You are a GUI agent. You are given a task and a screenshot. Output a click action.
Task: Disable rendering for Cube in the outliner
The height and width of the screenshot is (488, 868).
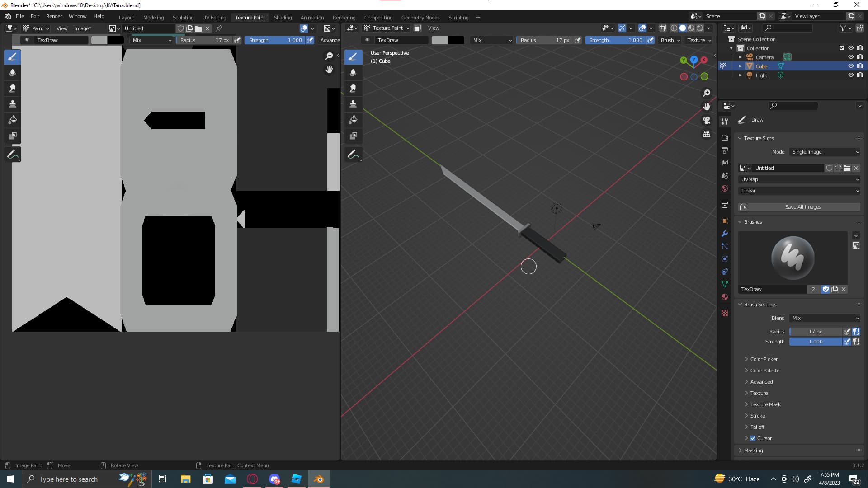[x=860, y=66]
